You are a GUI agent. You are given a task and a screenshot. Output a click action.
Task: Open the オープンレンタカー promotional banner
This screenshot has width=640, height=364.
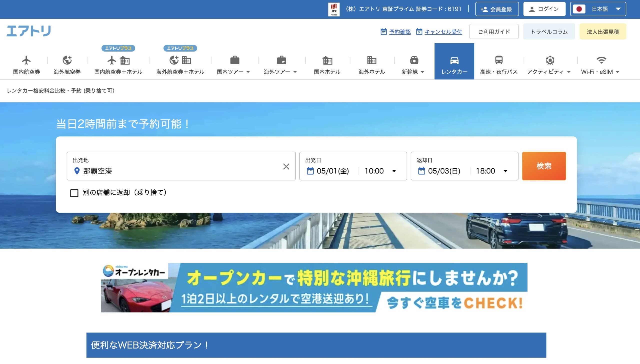pos(314,288)
